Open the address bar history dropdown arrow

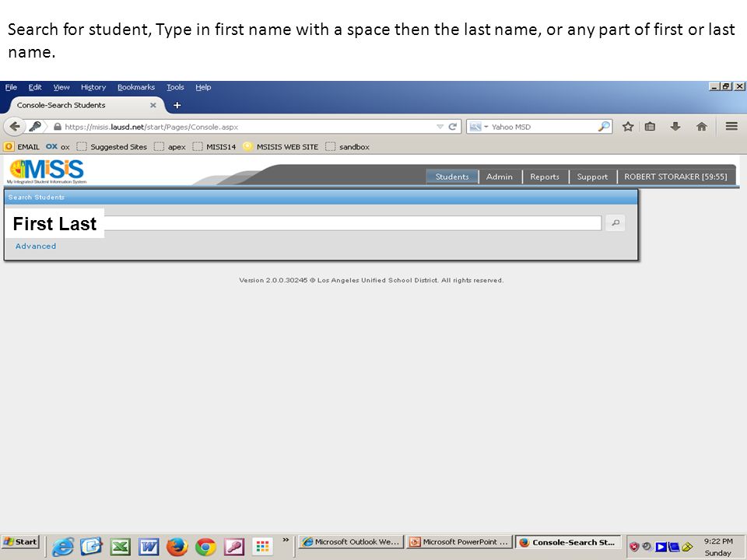(x=440, y=127)
